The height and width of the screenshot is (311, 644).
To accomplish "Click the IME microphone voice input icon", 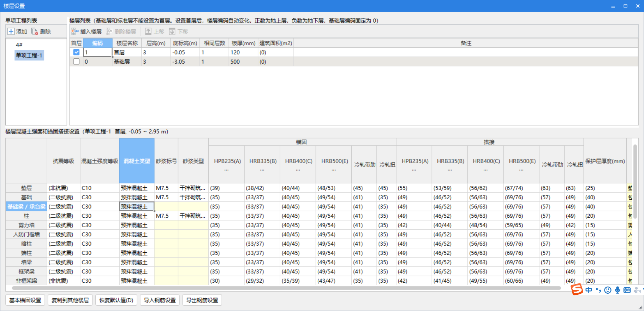I will (617, 290).
